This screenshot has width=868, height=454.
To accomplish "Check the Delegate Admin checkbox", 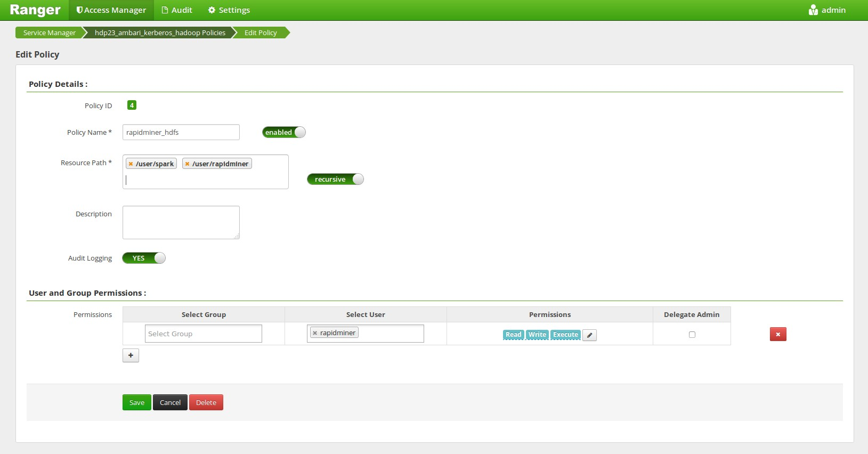I will tap(692, 335).
